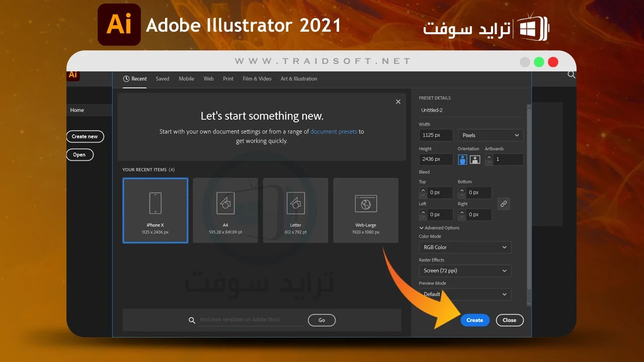Click the Top bleed stepper arrows

coord(423,193)
